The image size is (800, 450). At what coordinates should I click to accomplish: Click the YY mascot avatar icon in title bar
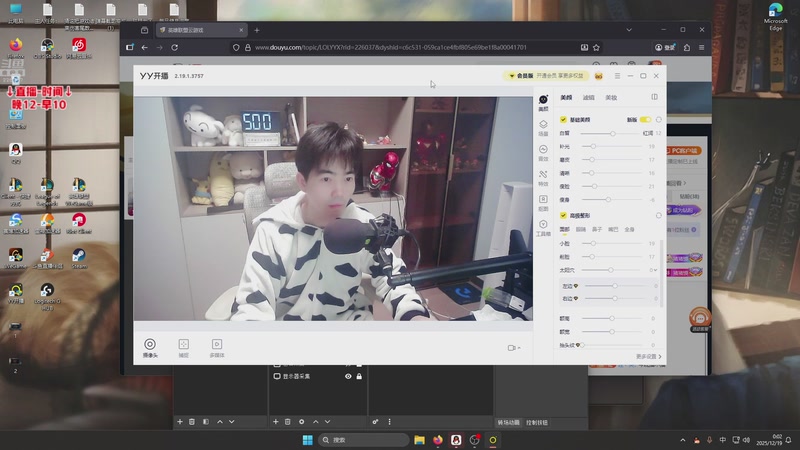pyautogui.click(x=598, y=76)
